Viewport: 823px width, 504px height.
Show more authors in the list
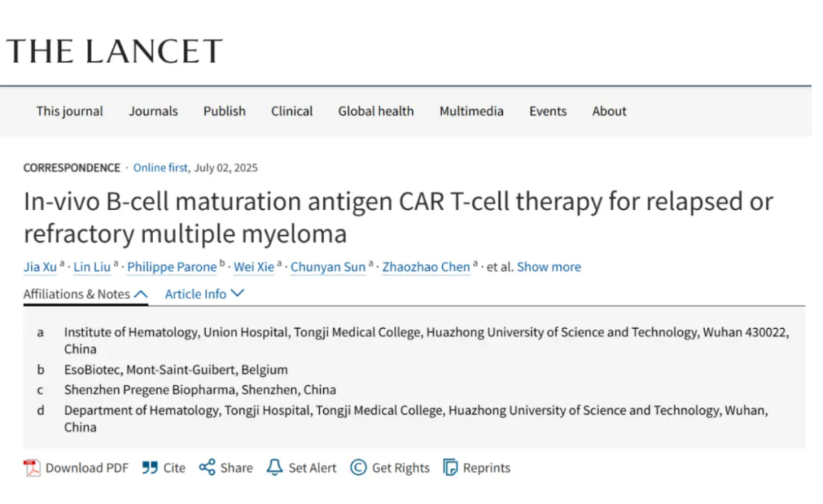(549, 266)
